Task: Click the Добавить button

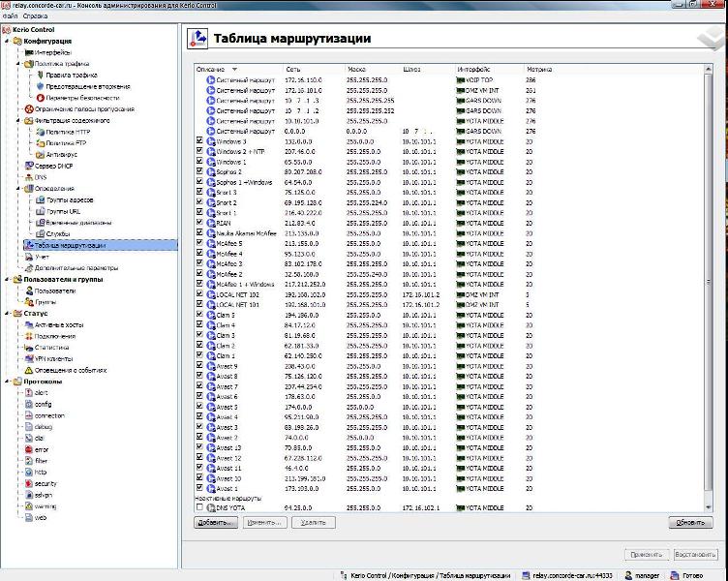Action: point(216,523)
